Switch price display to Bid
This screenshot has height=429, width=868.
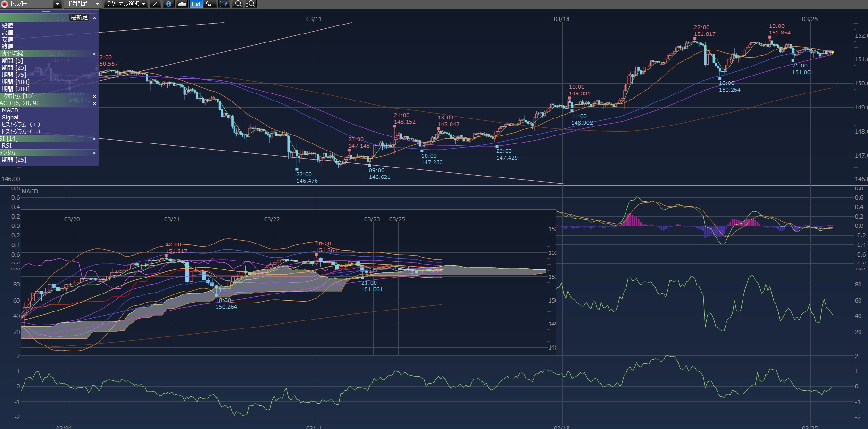196,4
